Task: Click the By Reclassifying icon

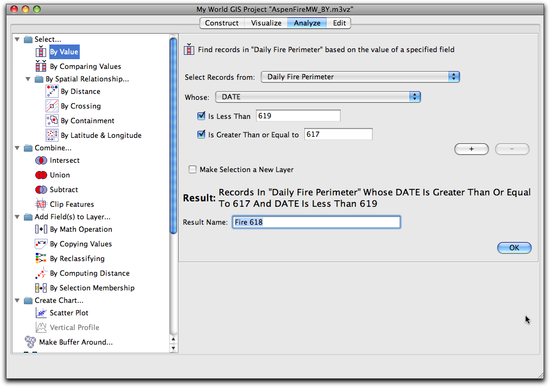Action: (x=41, y=258)
